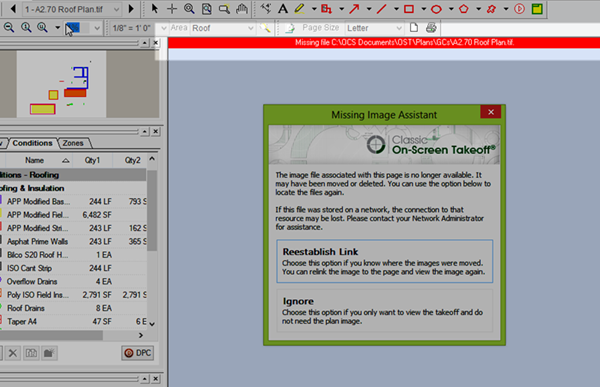The height and width of the screenshot is (387, 600).
Task: Open the zoom options small dropdown arrow
Action: [x=57, y=28]
